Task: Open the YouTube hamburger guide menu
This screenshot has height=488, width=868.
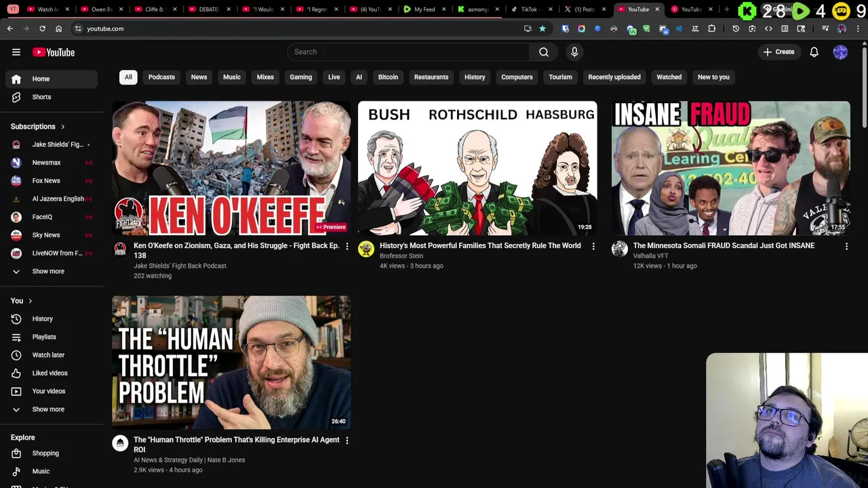Action: click(x=16, y=52)
